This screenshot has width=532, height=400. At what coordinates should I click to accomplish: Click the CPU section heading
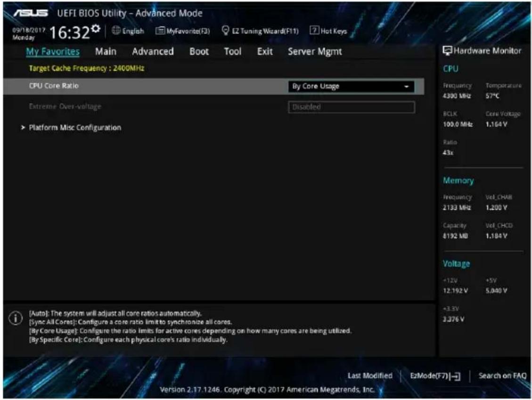pos(450,69)
